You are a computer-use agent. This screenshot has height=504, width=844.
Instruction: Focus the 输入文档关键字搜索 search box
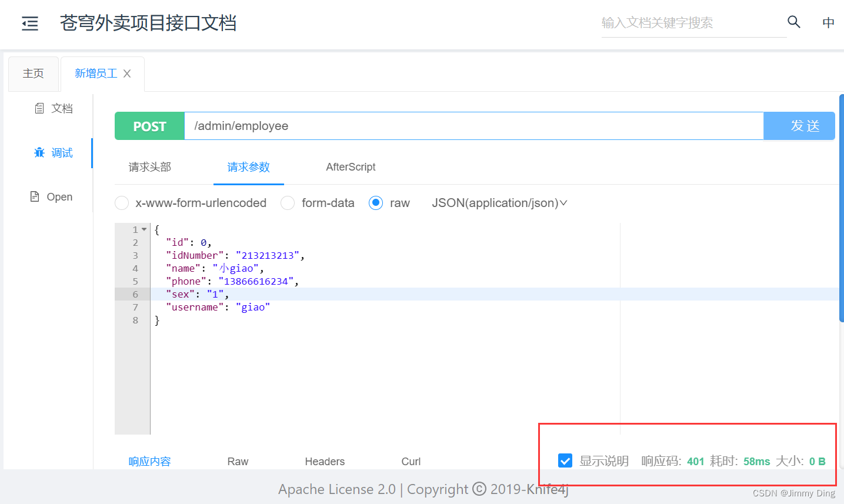pos(694,23)
